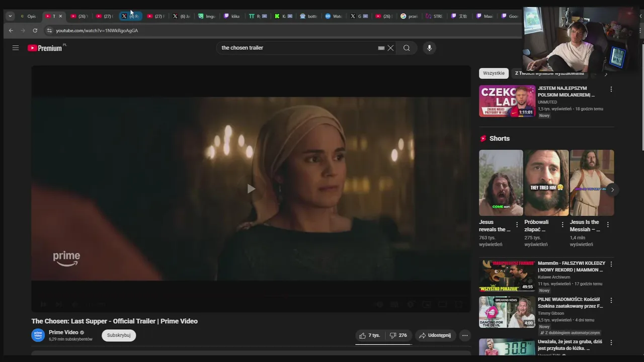Clear the search query with X
644x362 pixels.
tap(390, 48)
